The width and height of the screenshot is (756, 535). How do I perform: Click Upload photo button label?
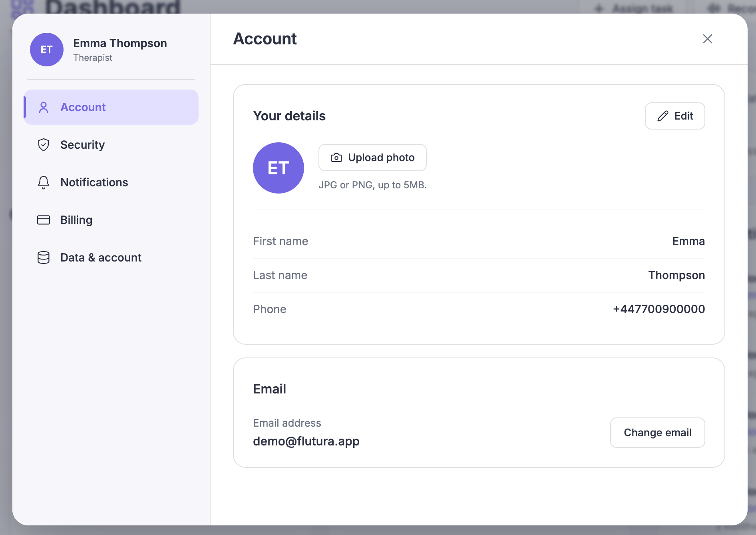[x=381, y=158]
